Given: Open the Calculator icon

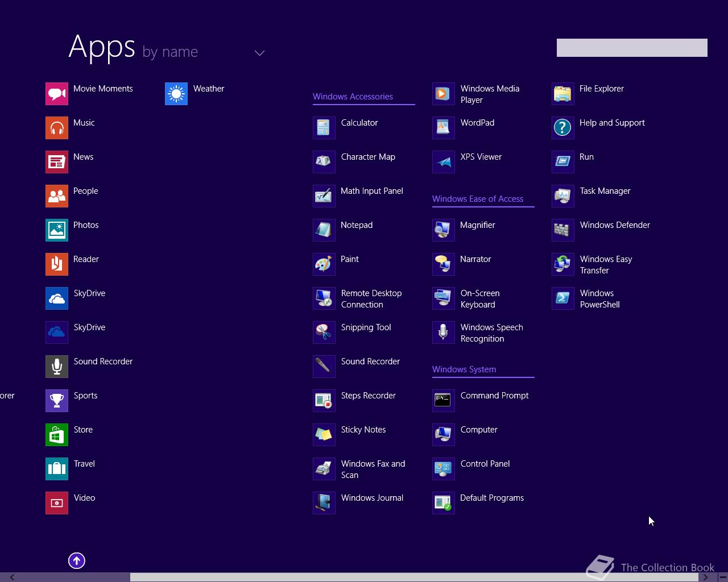Looking at the screenshot, I should click(324, 128).
